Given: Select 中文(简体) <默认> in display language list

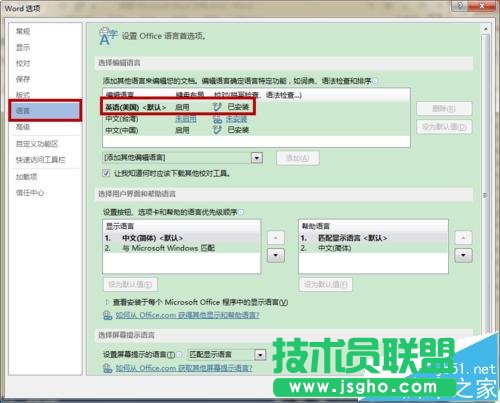Looking at the screenshot, I should [182, 238].
